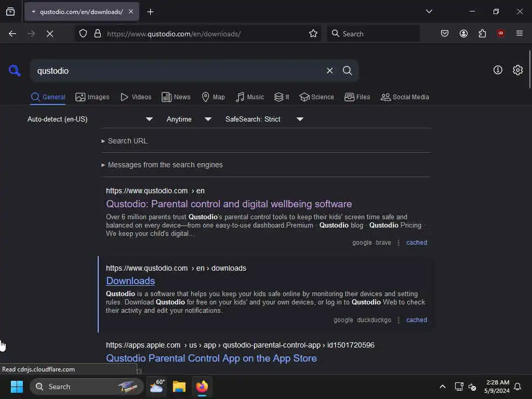Open the Anytime time range dropdown
This screenshot has height=399, width=532.
click(x=189, y=119)
